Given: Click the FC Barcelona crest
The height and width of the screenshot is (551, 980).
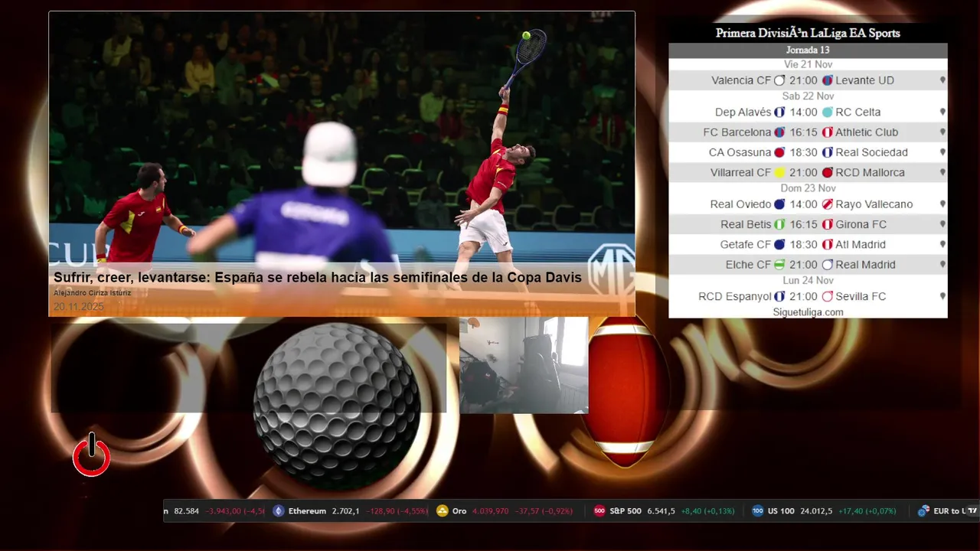Looking at the screenshot, I should 779,132.
